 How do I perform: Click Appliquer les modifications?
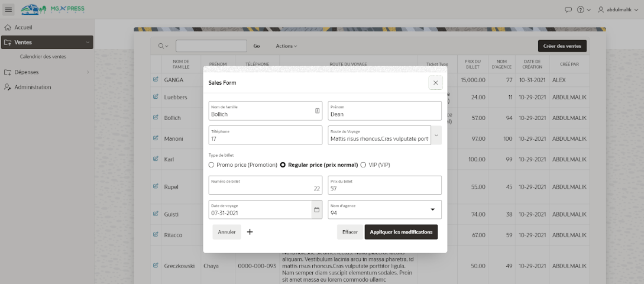point(402,232)
